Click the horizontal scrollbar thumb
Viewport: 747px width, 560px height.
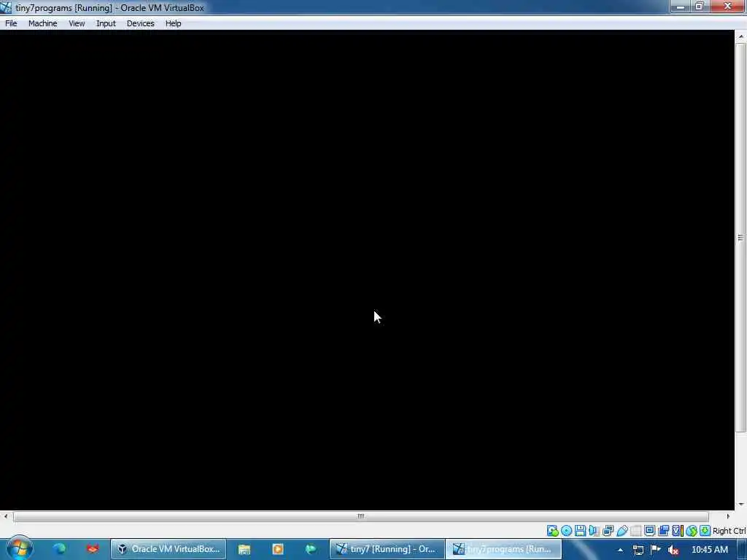pyautogui.click(x=361, y=516)
